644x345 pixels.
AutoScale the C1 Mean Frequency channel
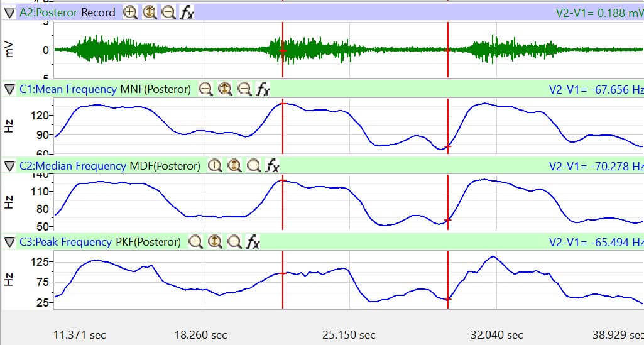click(225, 89)
